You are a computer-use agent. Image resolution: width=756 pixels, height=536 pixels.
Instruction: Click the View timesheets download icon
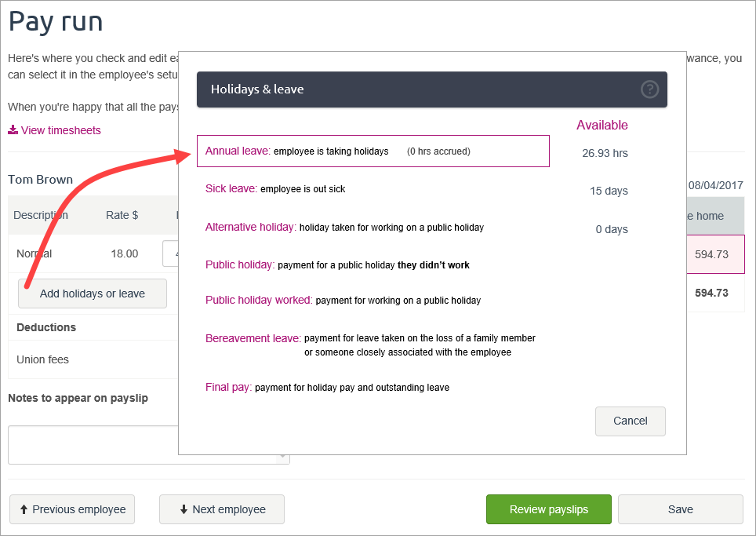[13, 130]
